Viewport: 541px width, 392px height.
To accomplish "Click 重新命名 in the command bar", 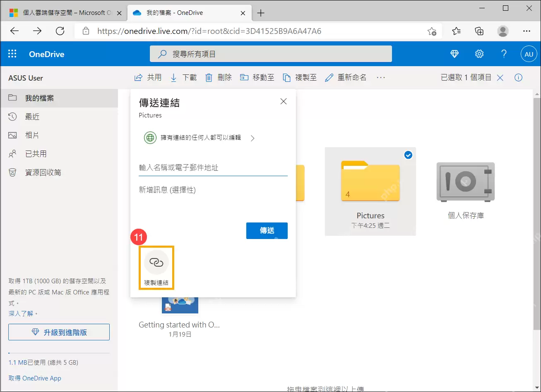I will click(x=346, y=77).
